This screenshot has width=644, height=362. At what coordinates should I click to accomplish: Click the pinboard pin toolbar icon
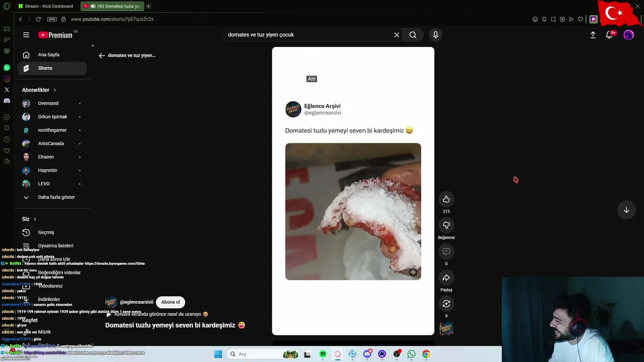(544, 19)
